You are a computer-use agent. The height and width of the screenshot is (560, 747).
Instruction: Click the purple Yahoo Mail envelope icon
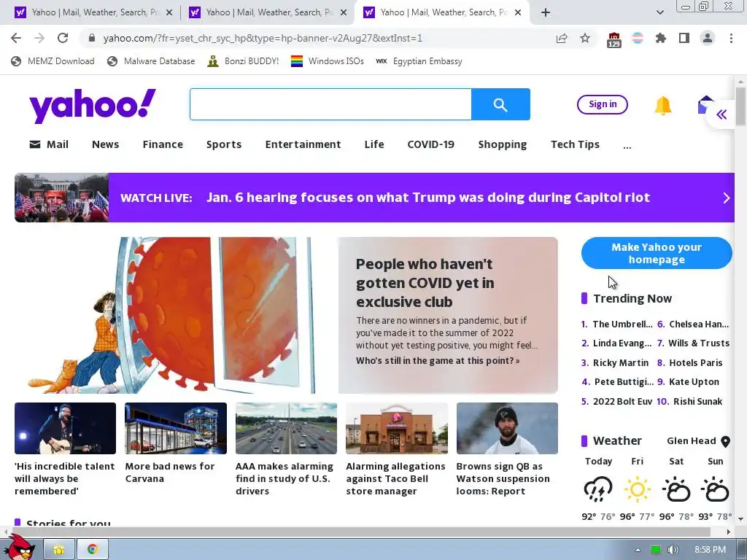pos(705,105)
